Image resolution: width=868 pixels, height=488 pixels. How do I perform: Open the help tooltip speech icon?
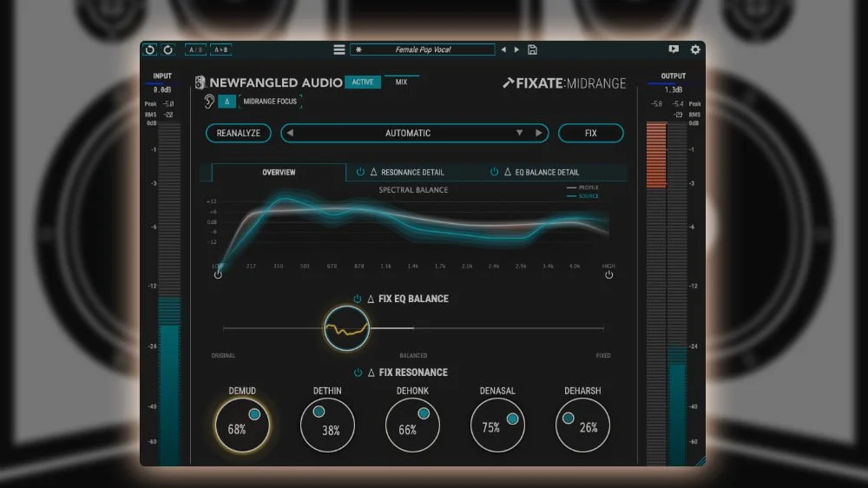pyautogui.click(x=674, y=49)
